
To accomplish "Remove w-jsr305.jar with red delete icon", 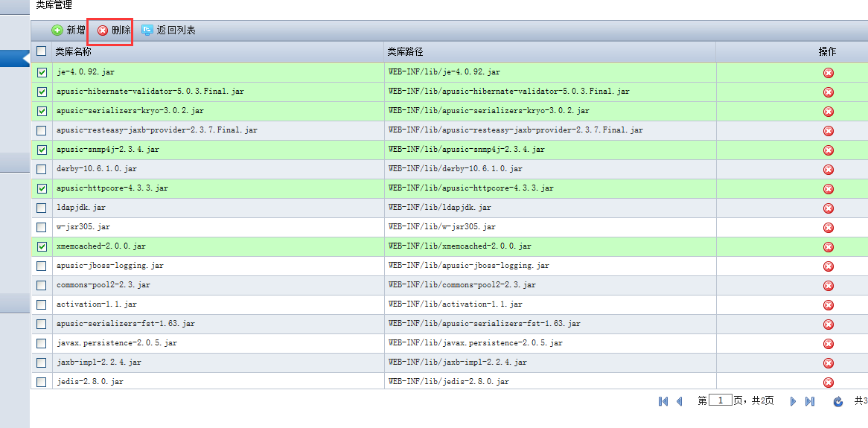I will pyautogui.click(x=828, y=228).
